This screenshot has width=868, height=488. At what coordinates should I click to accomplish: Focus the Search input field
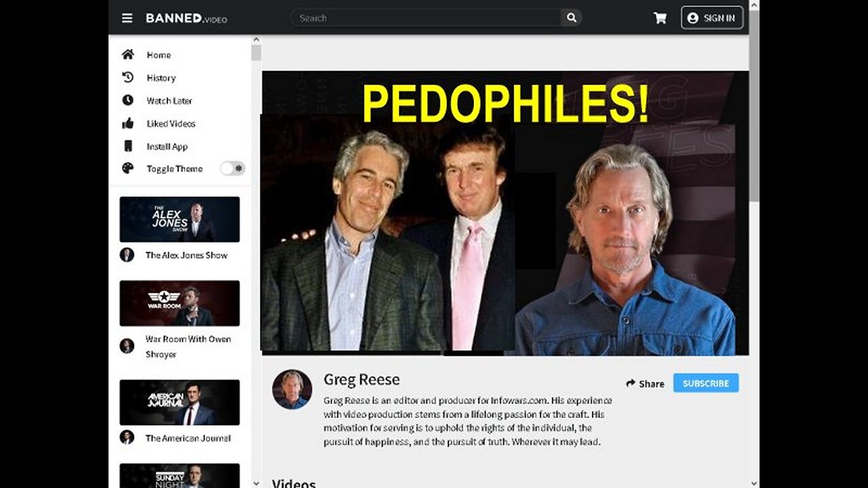tap(426, 18)
